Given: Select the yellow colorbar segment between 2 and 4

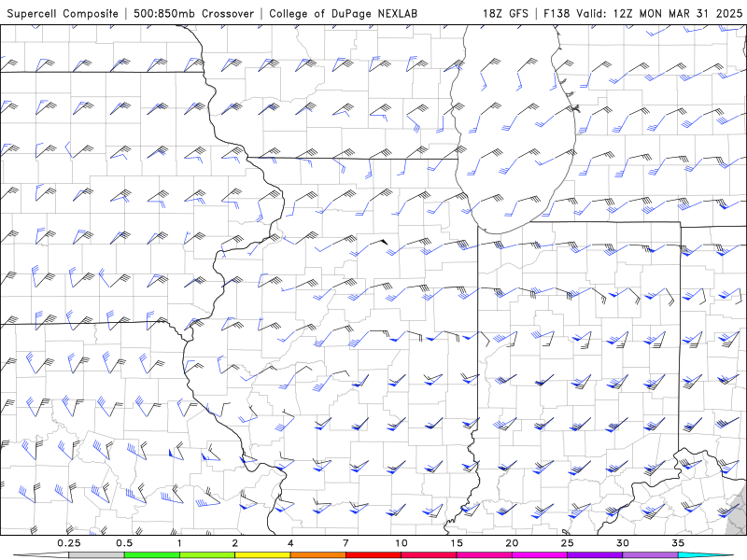Looking at the screenshot, I should (262, 555).
